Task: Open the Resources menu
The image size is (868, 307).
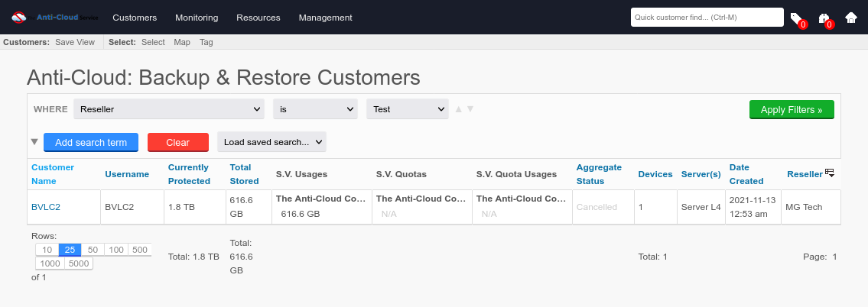Action: click(x=258, y=17)
